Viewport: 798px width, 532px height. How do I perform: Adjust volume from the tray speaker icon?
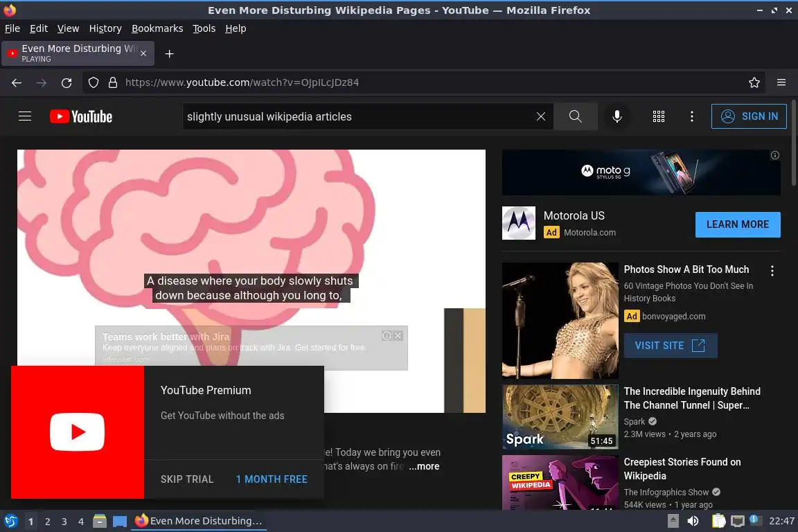pos(693,522)
